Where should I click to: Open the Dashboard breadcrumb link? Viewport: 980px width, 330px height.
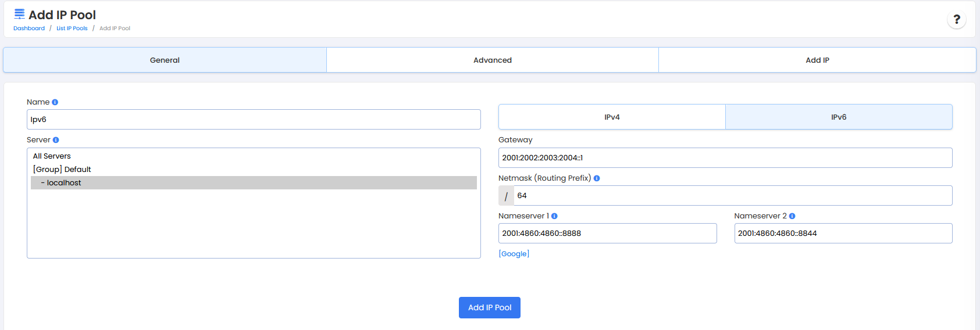(x=29, y=28)
